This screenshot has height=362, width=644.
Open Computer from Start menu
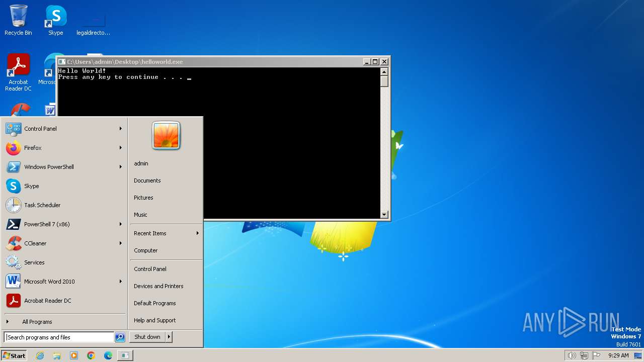[x=166, y=250]
